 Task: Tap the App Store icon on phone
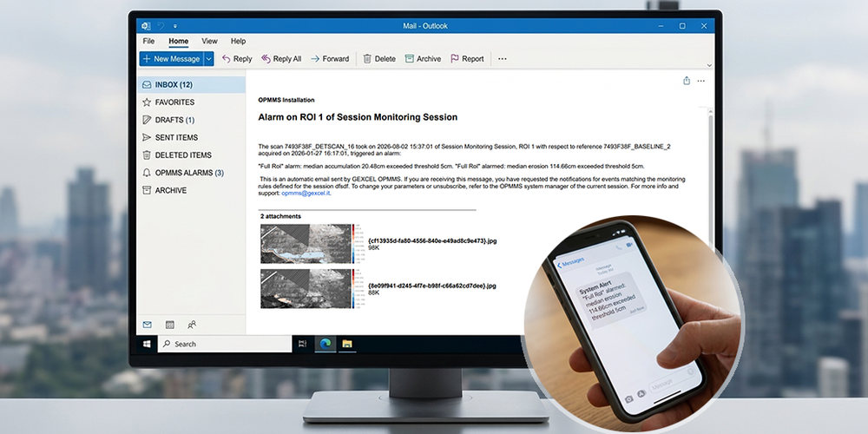(641, 393)
